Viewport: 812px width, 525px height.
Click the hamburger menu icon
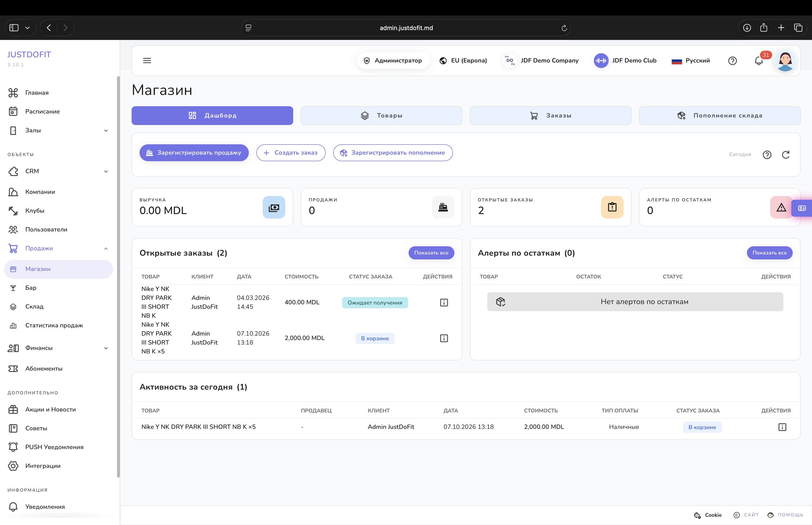147,60
